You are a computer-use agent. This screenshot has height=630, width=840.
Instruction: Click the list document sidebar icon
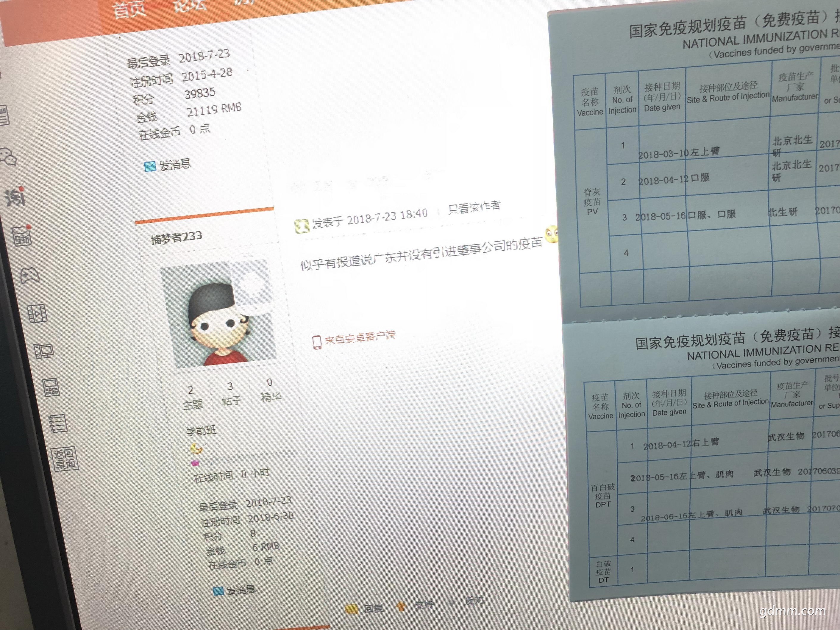(x=58, y=423)
